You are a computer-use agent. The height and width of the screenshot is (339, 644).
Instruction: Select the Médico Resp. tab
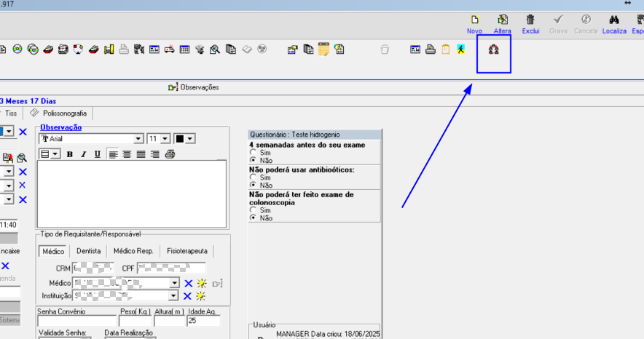click(x=133, y=251)
